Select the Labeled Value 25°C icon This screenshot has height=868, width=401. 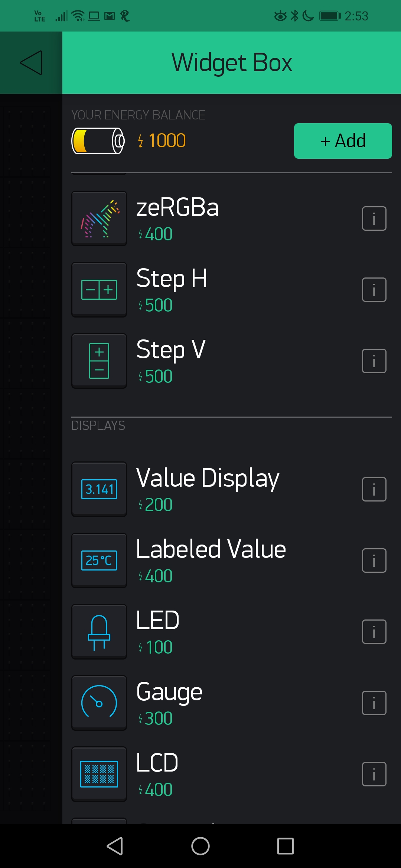(x=99, y=560)
